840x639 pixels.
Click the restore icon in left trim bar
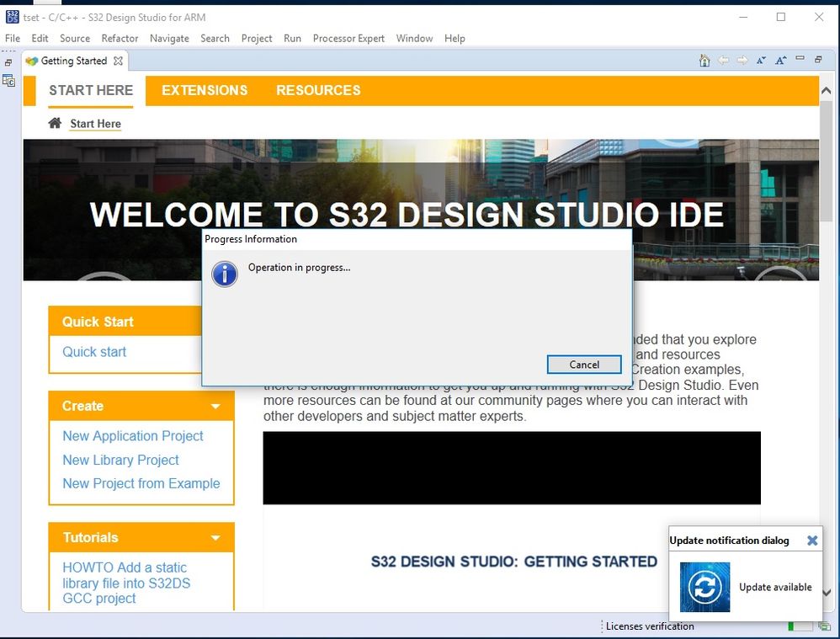point(8,62)
